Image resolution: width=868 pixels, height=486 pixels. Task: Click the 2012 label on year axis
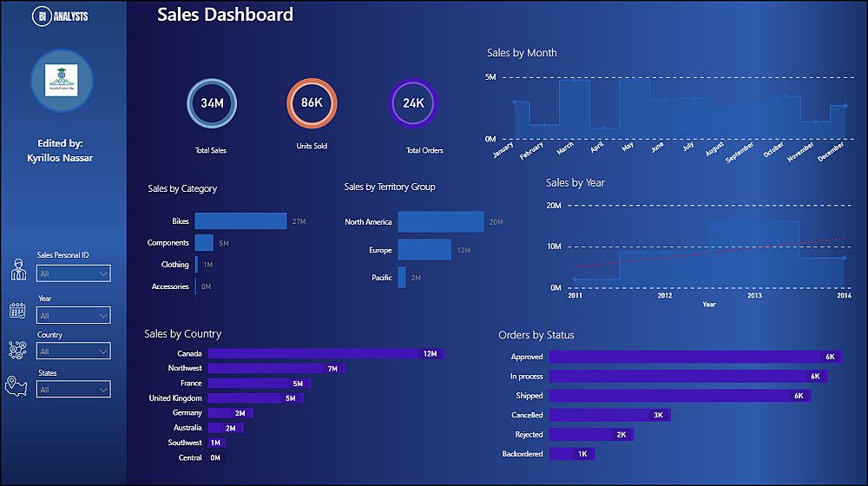click(665, 296)
